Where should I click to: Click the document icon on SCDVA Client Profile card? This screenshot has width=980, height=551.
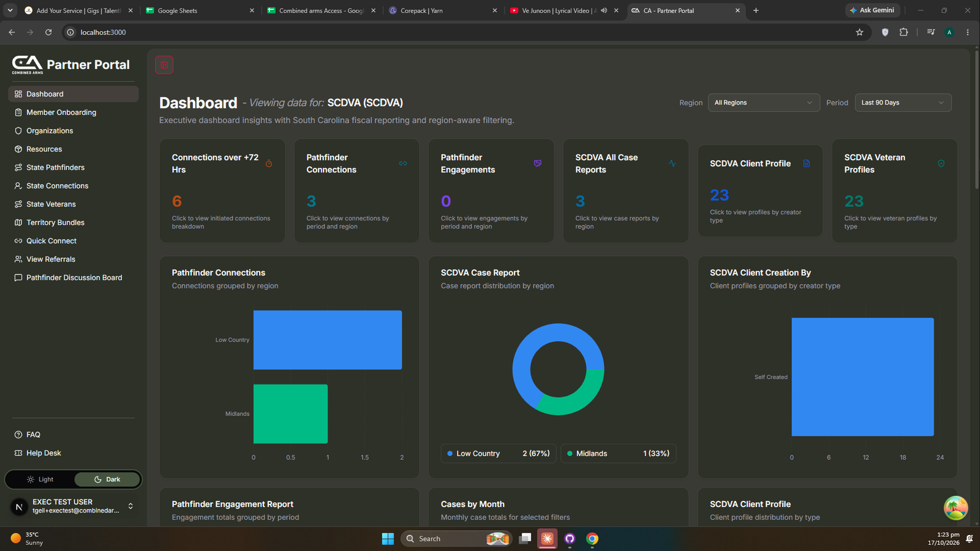(807, 163)
